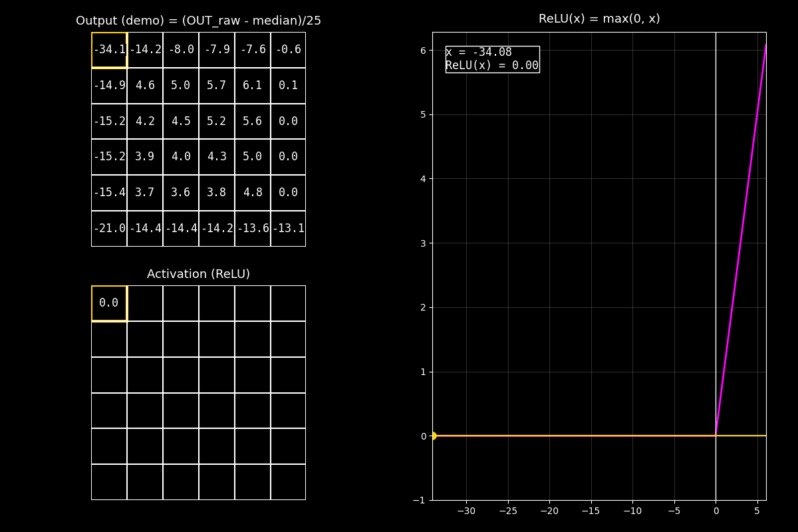798x532 pixels.
Task: Click the -30 tick label on the x-axis
Action: click(x=465, y=511)
